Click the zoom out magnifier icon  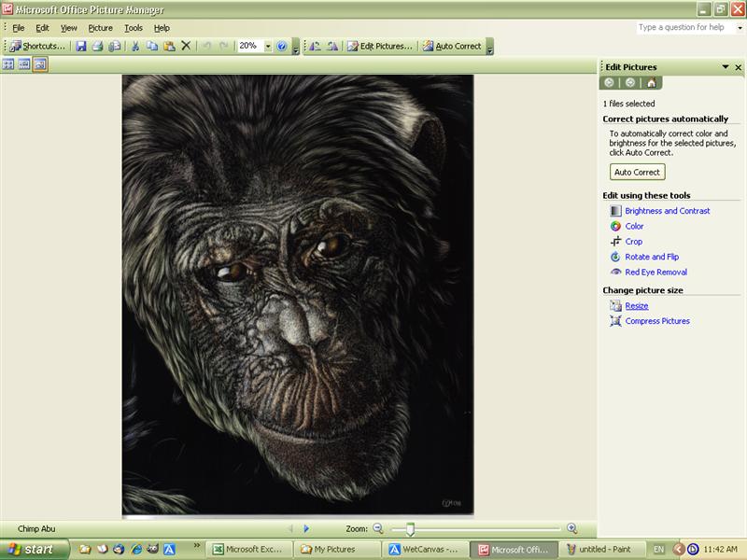pyautogui.click(x=378, y=528)
